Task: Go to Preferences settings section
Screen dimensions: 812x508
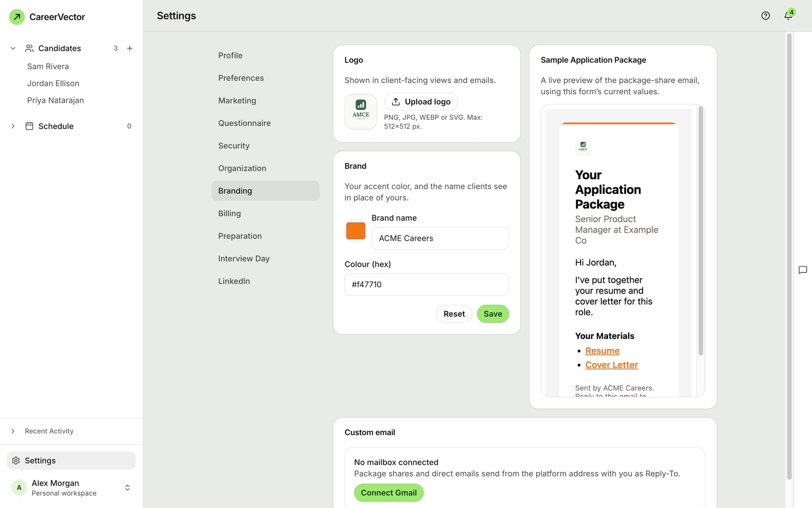Action: 266,78
